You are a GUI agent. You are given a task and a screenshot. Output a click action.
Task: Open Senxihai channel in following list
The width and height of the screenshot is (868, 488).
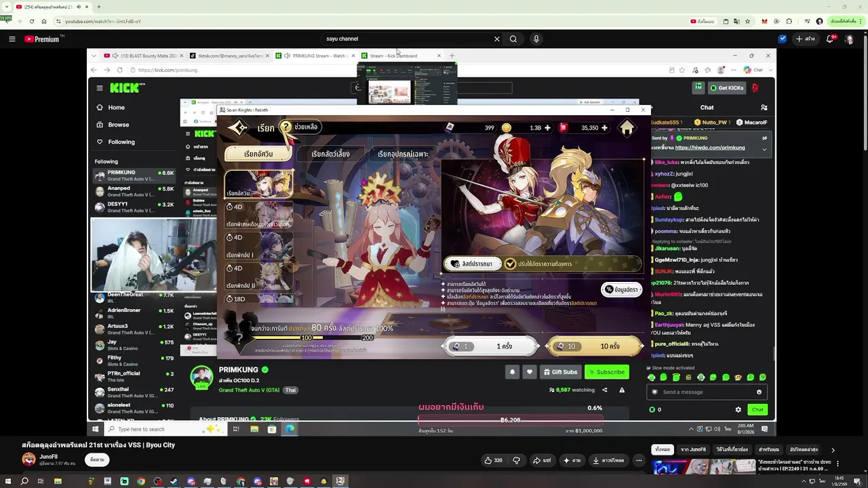click(x=134, y=392)
